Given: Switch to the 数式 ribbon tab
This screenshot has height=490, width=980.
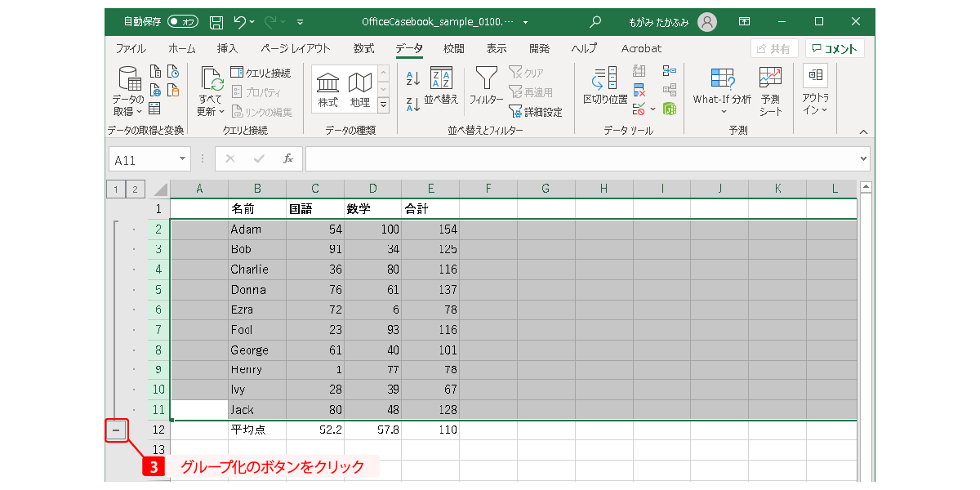Looking at the screenshot, I should point(363,48).
